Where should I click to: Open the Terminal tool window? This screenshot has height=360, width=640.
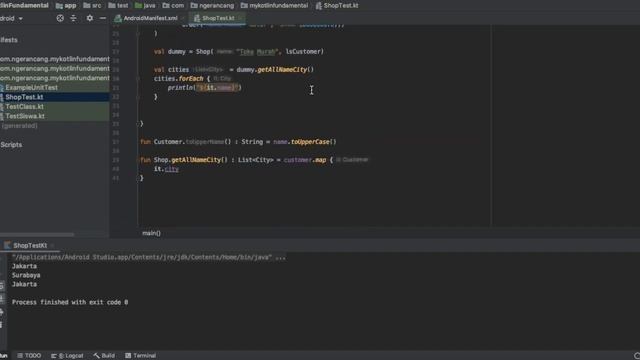[140, 356]
